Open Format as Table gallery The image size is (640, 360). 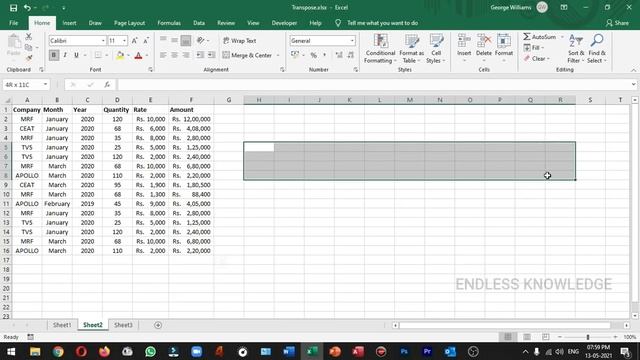click(411, 49)
